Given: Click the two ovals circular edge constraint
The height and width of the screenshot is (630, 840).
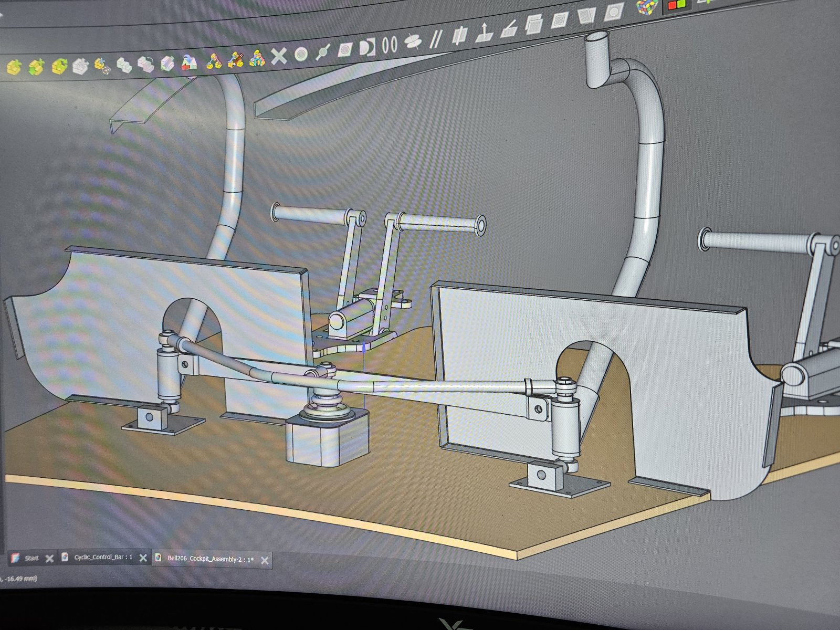Looking at the screenshot, I should tap(390, 45).
